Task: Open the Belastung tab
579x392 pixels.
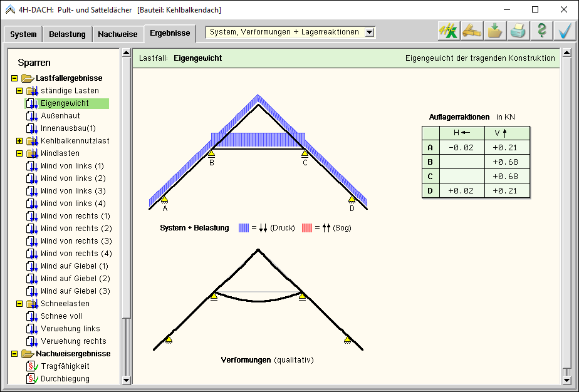Action: tap(67, 34)
